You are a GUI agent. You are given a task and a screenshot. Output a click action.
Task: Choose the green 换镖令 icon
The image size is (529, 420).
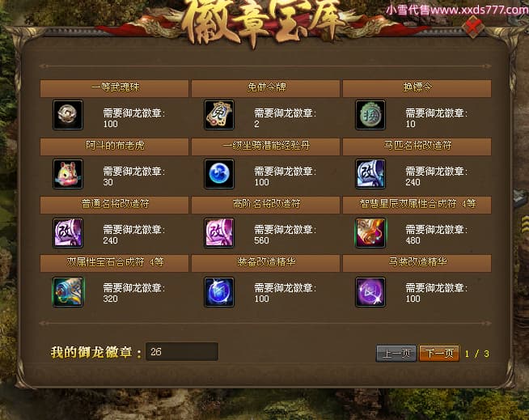(370, 115)
